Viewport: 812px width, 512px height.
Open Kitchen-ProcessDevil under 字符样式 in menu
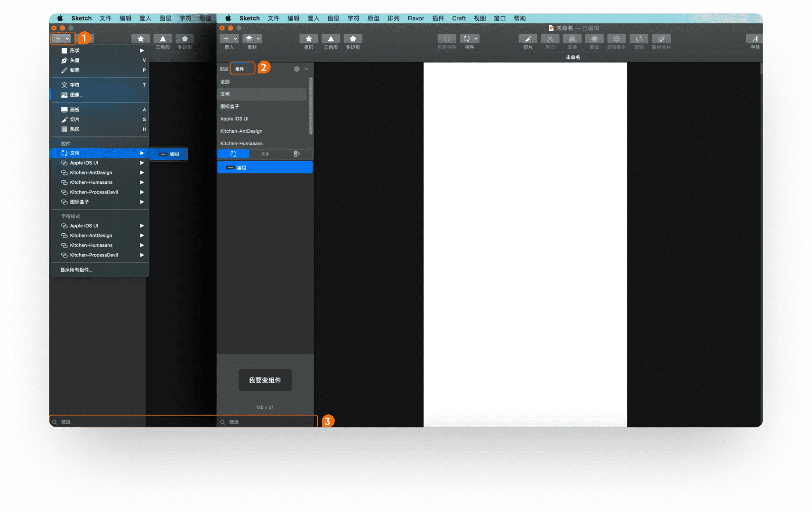[100, 255]
